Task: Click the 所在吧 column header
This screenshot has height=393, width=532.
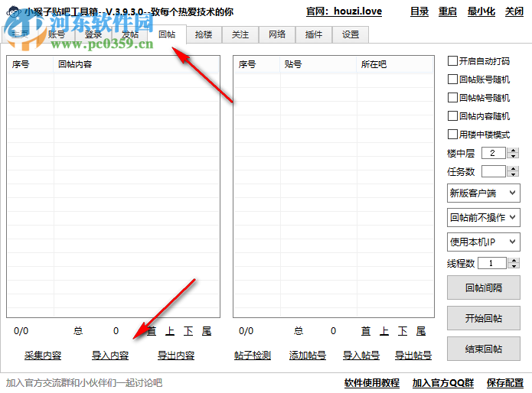Action: [395, 64]
